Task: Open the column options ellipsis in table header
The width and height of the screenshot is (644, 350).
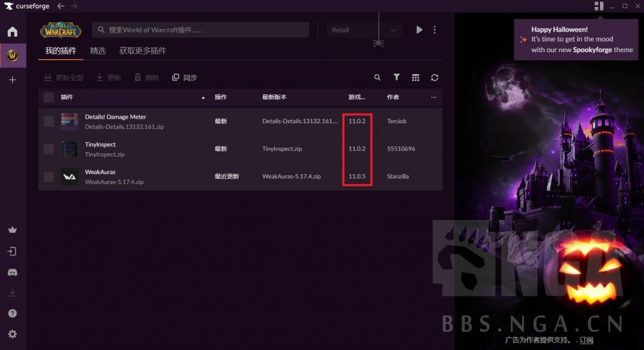Action: (433, 97)
